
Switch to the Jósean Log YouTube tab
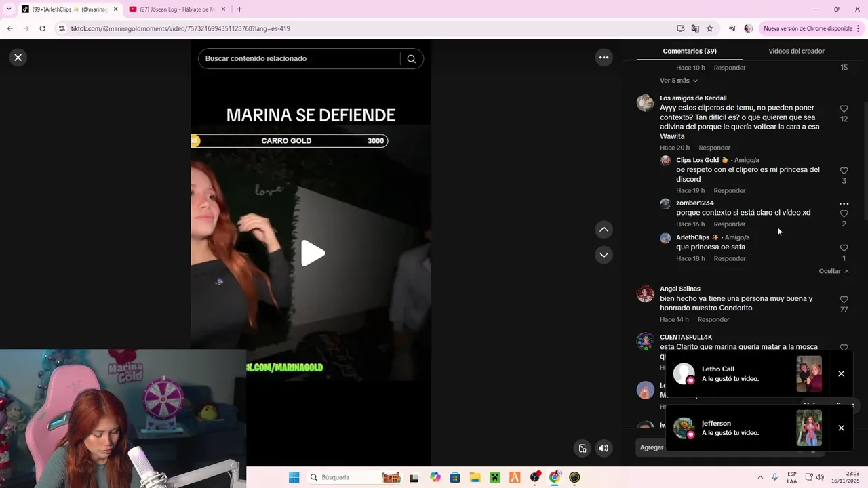[x=176, y=9]
